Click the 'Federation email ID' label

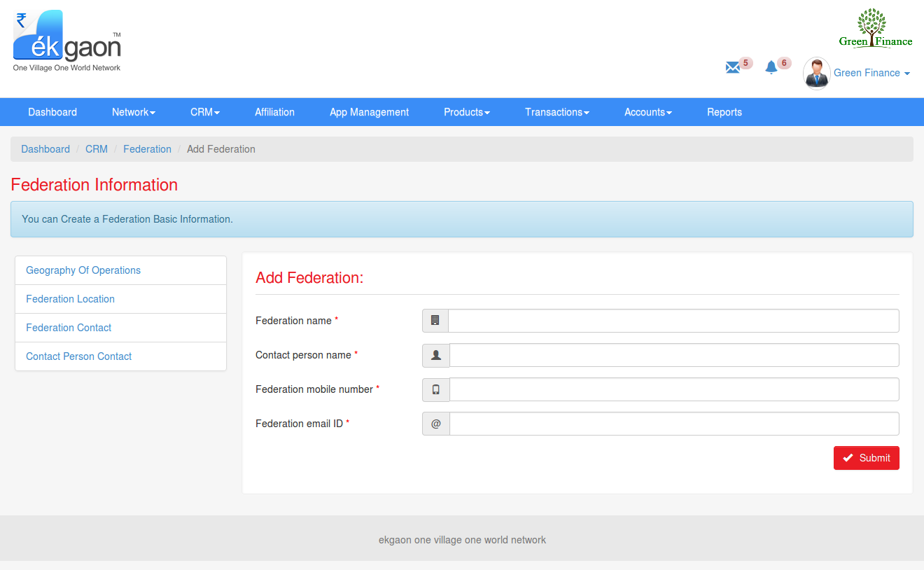[299, 424]
